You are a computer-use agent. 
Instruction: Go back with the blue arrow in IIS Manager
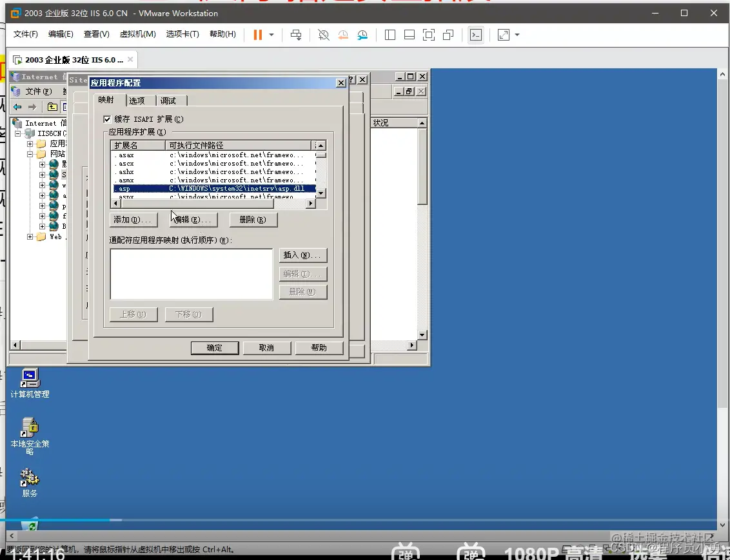click(17, 107)
